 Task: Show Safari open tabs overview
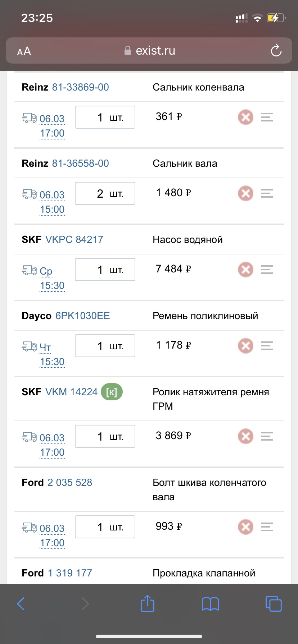[273, 603]
